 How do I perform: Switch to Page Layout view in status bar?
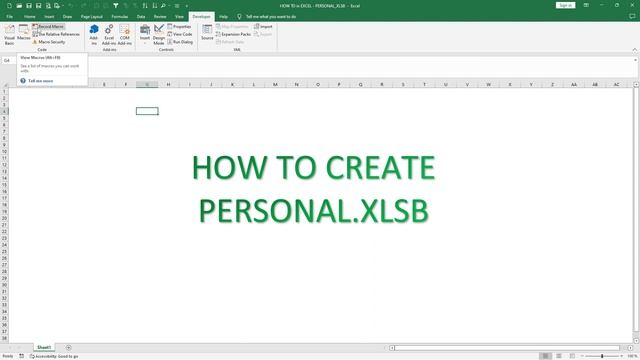click(559, 356)
